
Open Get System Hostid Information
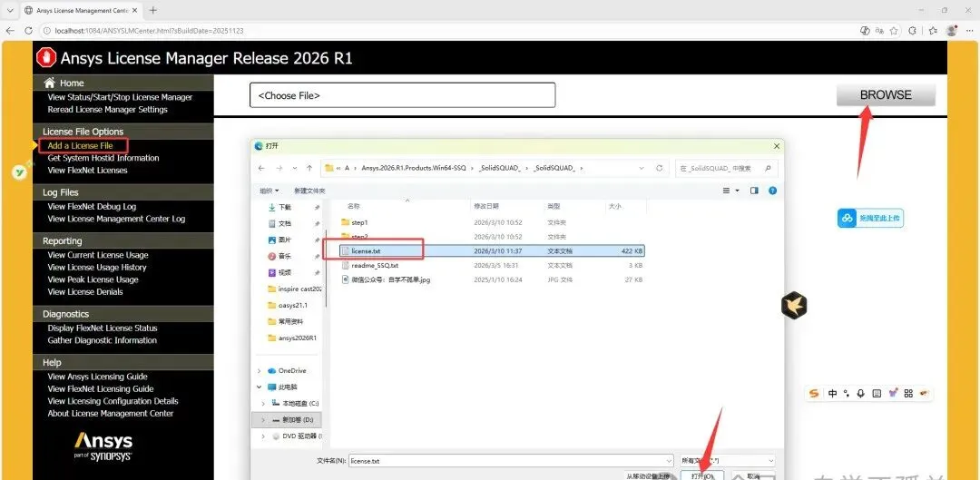click(x=103, y=158)
